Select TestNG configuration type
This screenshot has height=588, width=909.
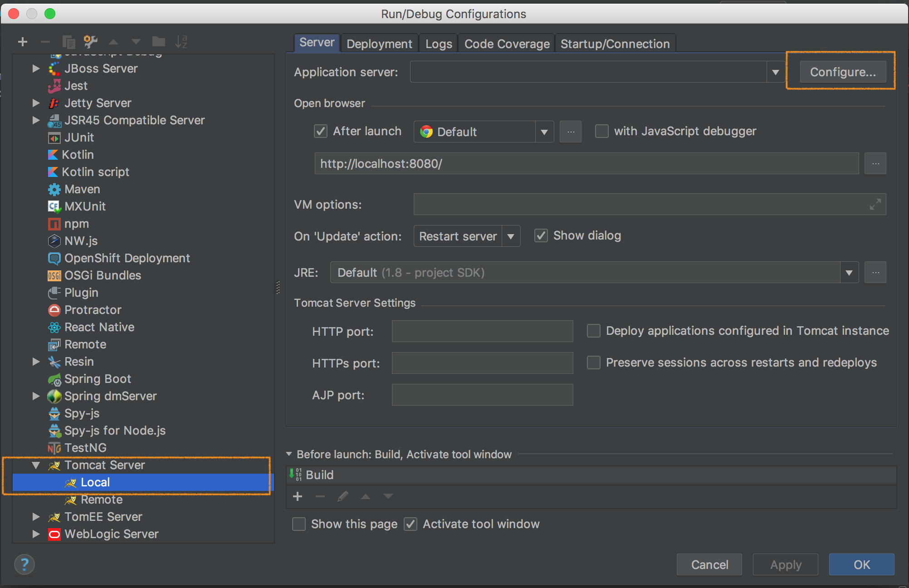[85, 448]
